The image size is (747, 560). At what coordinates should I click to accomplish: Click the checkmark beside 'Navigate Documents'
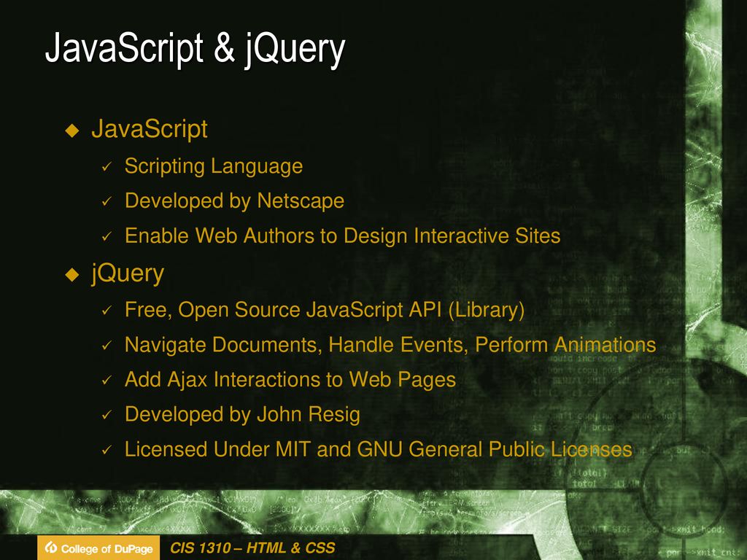click(107, 345)
